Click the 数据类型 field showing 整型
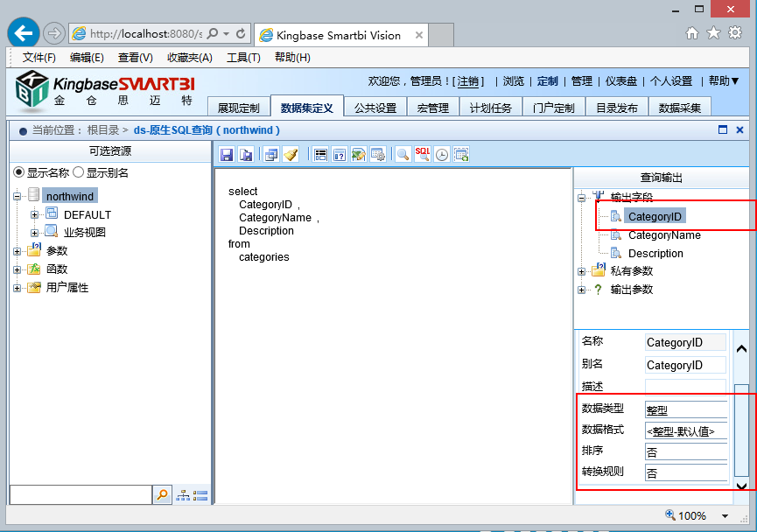Screen dimensions: 757x532 pos(685,409)
